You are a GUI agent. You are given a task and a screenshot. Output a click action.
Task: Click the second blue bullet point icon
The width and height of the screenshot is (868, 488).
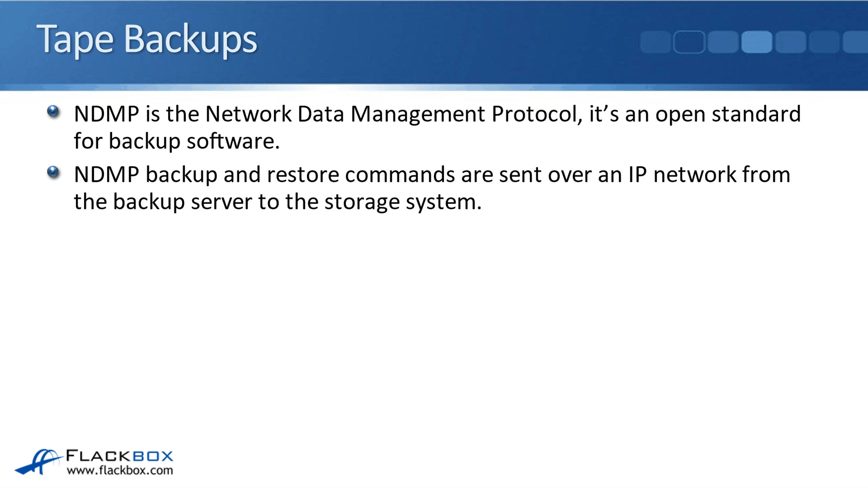[53, 172]
